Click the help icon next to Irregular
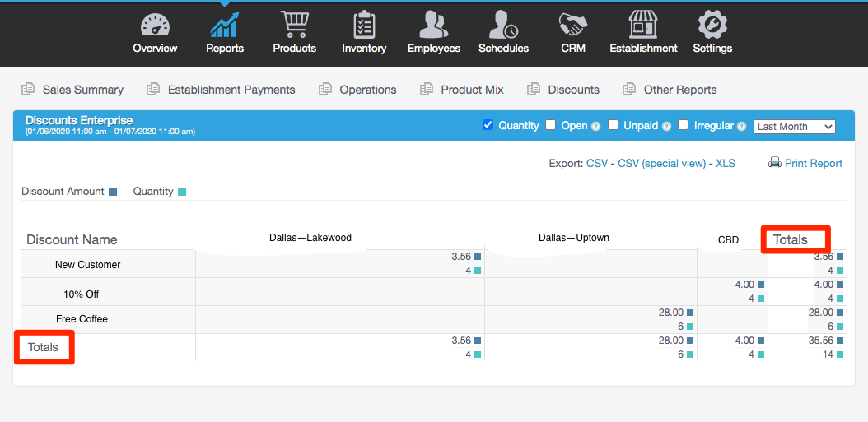Viewport: 868px width, 422px height. point(742,126)
